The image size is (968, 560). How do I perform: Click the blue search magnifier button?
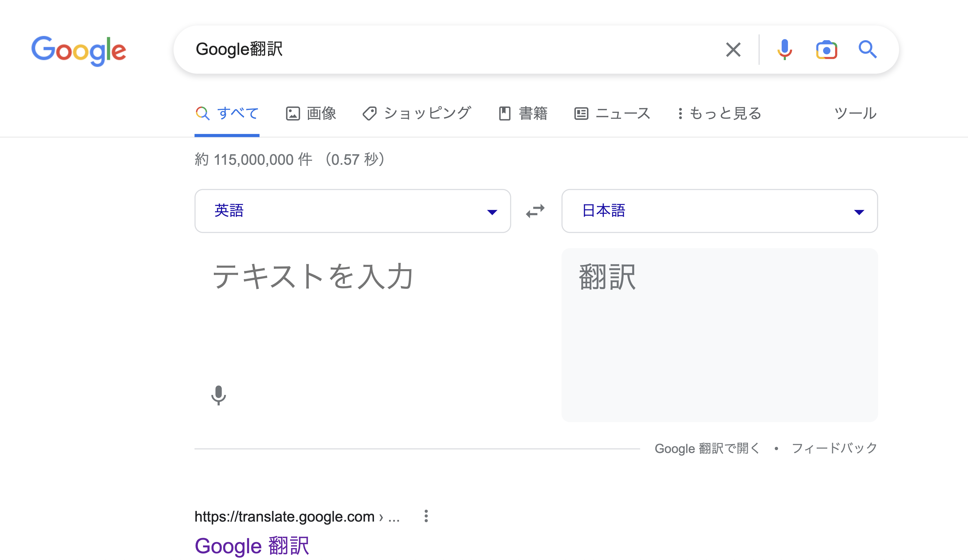[868, 50]
